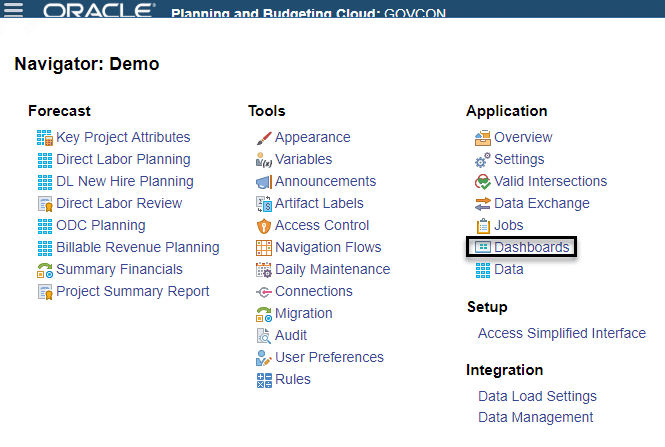This screenshot has height=447, width=665.
Task: Open Artifact Labels link
Action: pyautogui.click(x=319, y=204)
